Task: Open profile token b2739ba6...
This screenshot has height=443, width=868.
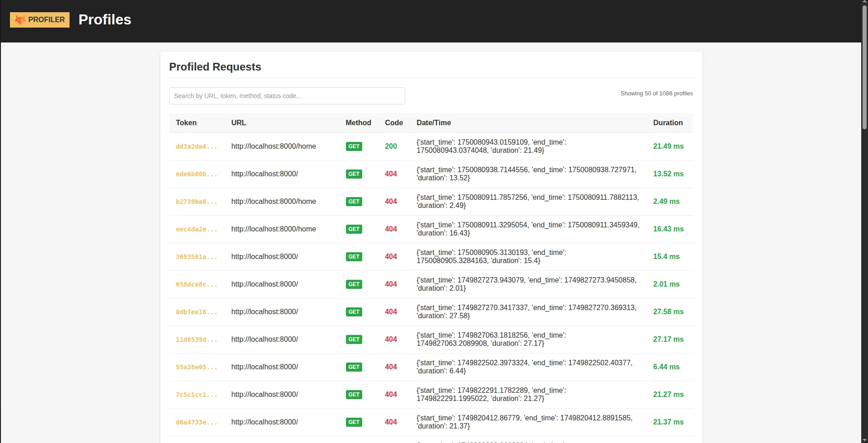Action: coord(196,202)
